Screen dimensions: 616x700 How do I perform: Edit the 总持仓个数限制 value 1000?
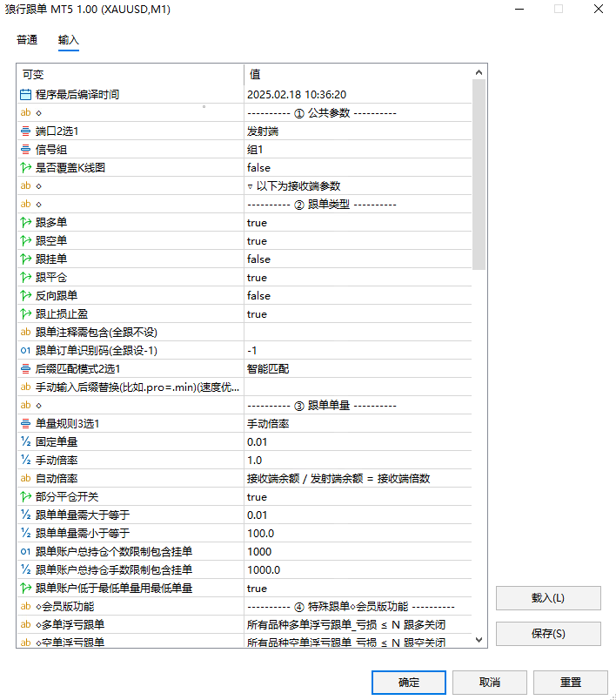[x=358, y=552]
